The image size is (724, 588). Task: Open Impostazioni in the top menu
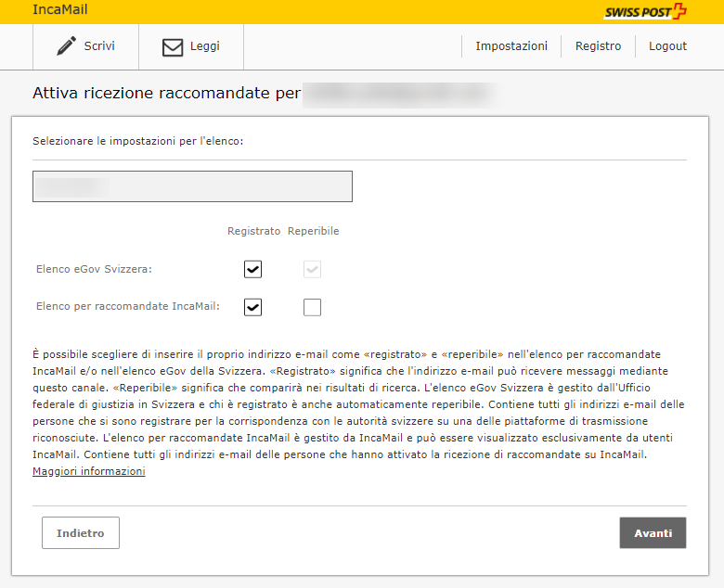point(511,46)
